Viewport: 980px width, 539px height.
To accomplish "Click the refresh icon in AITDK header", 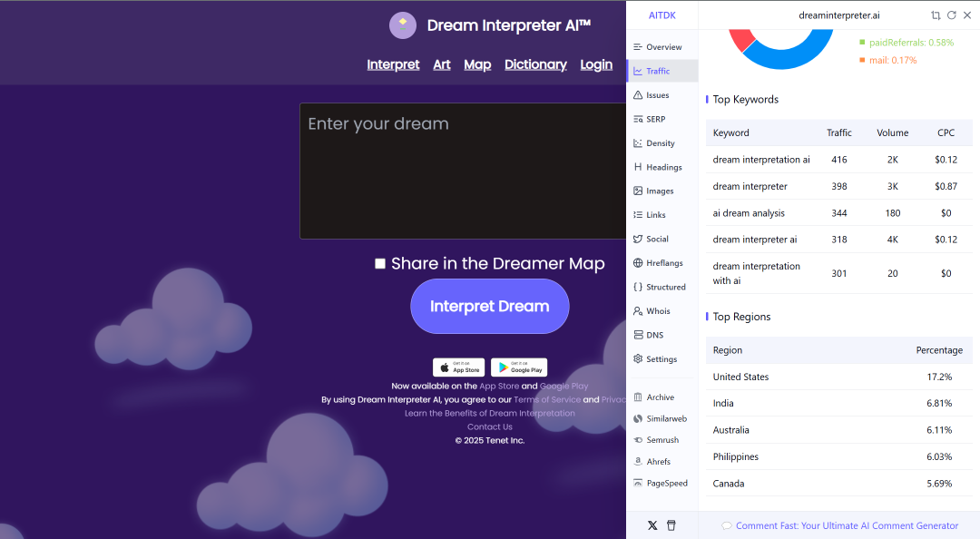I will (x=951, y=15).
